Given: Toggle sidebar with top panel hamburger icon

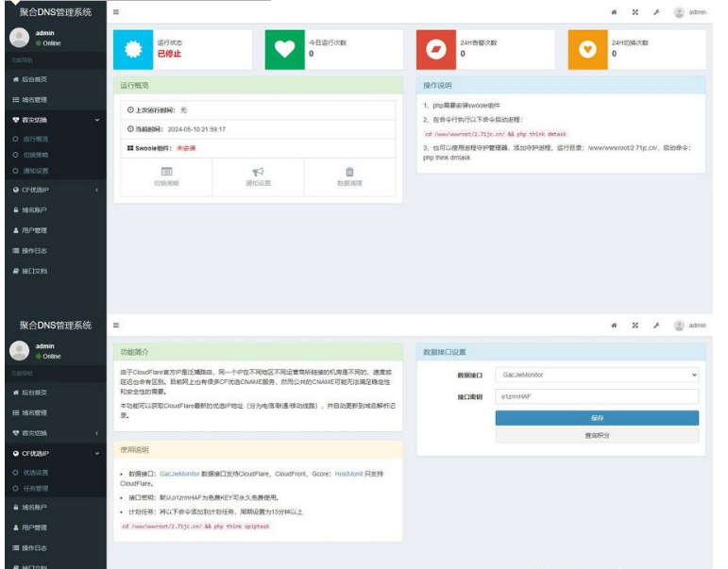Looking at the screenshot, I should click(116, 12).
